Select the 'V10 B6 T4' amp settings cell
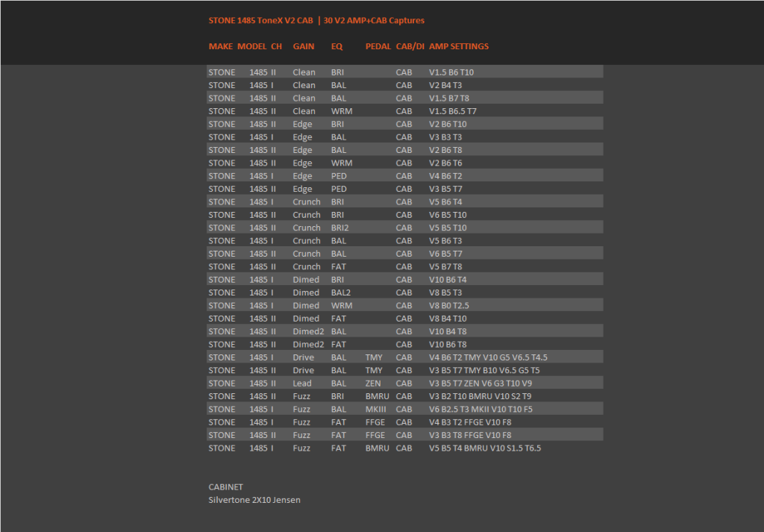This screenshot has width=764, height=532. coord(448,280)
